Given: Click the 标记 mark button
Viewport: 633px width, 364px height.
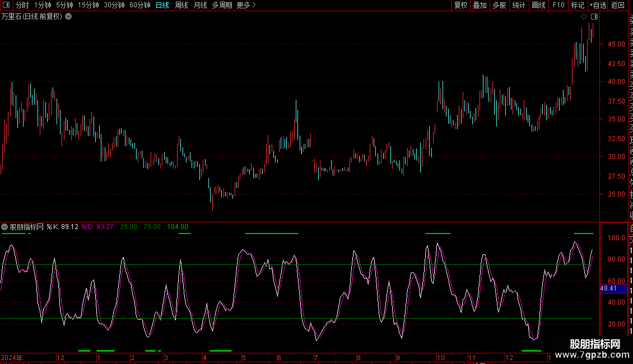Looking at the screenshot, I should coord(578,5).
